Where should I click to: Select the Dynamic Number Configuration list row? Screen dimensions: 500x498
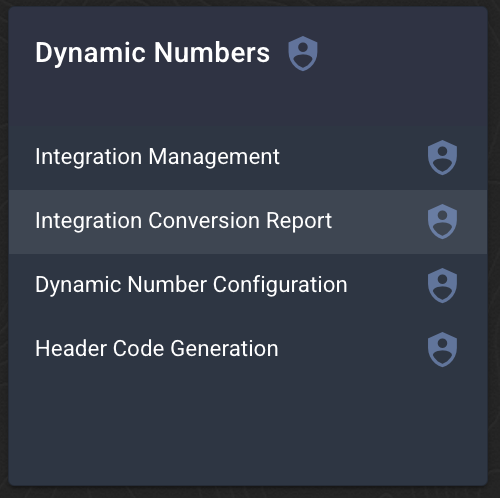248,286
